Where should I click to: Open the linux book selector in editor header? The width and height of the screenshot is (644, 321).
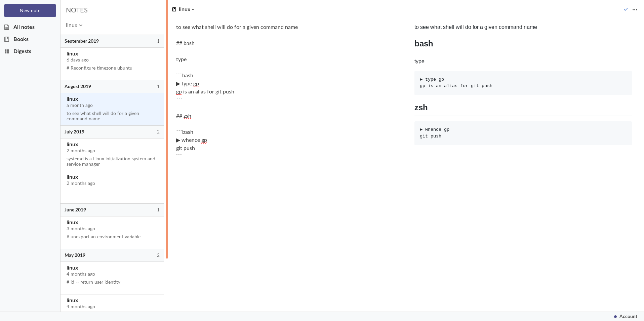pyautogui.click(x=187, y=9)
